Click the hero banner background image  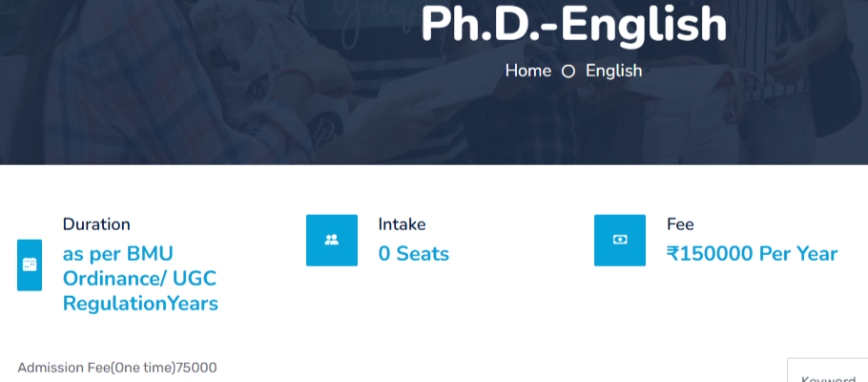[191, 86]
